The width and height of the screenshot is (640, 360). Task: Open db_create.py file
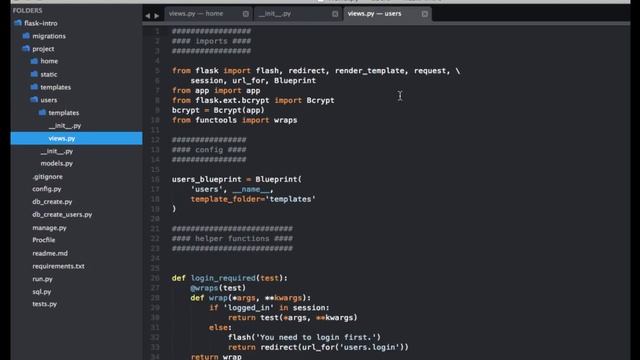(52, 202)
